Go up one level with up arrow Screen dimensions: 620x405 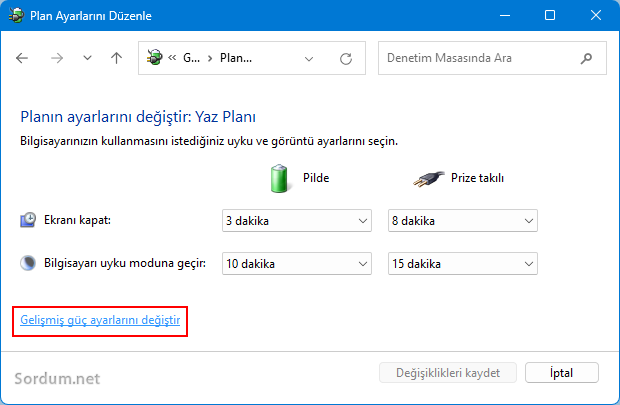[x=116, y=58]
